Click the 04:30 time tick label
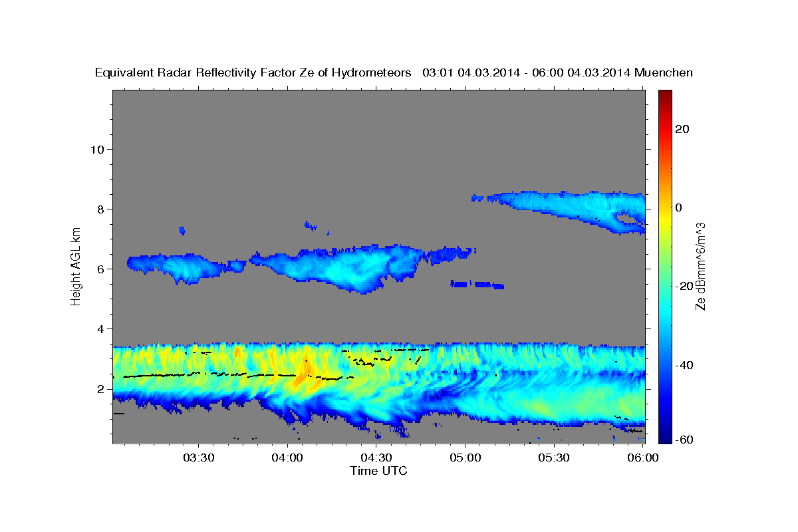This screenshot has width=798, height=532. pos(376,458)
